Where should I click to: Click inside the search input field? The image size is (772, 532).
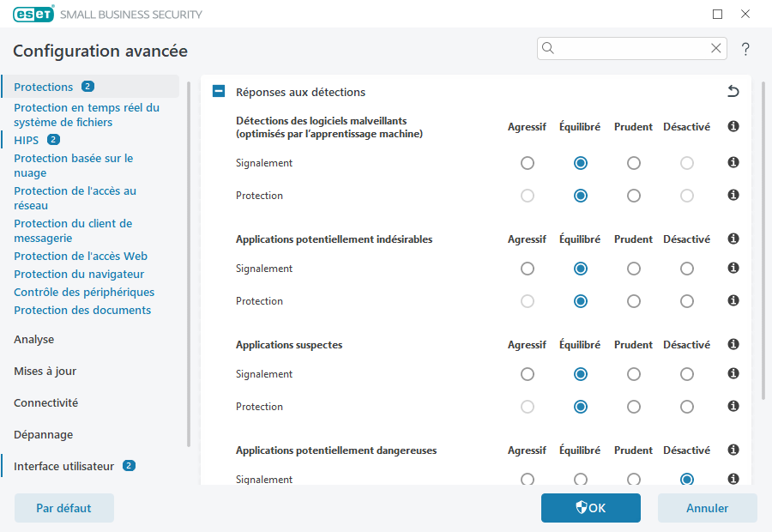[630, 49]
